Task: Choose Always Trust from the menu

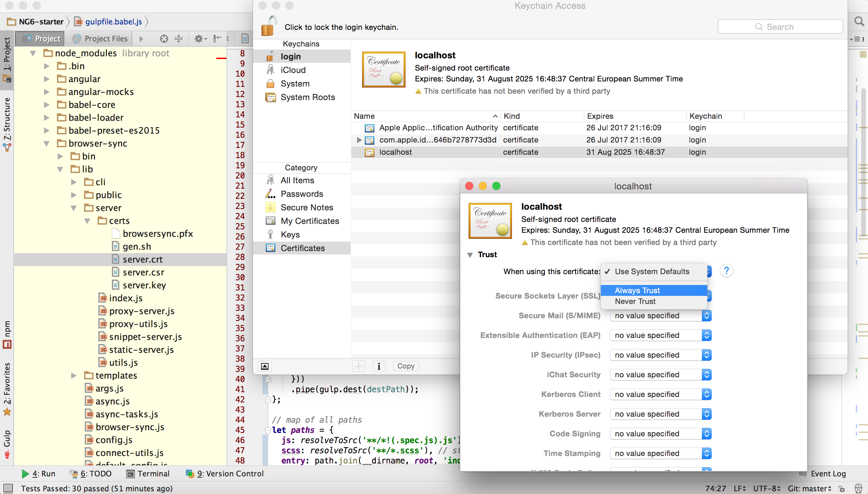Action: point(654,290)
